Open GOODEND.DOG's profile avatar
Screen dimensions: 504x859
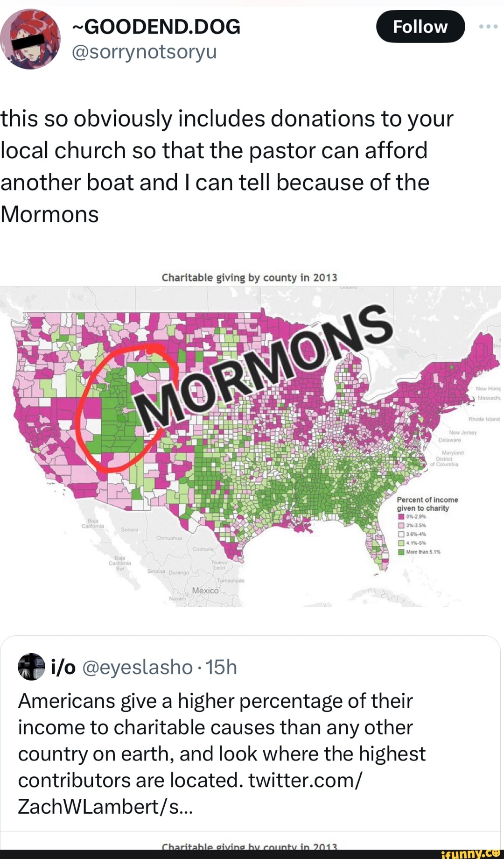(30, 39)
